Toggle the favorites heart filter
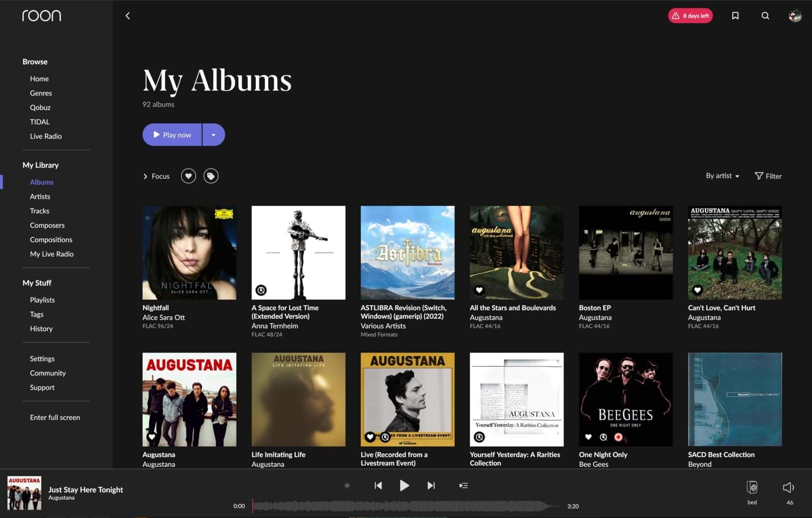This screenshot has height=518, width=812. 188,176
